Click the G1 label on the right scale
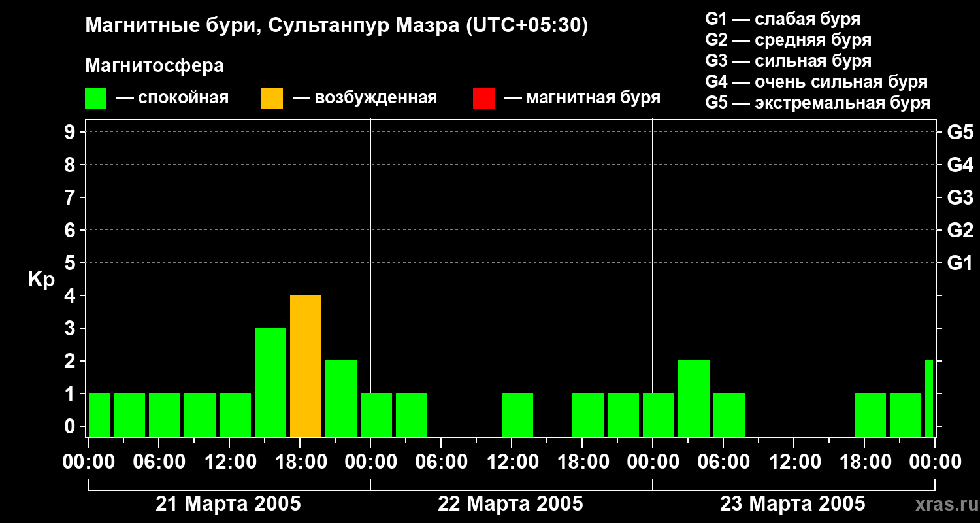 click(x=960, y=263)
